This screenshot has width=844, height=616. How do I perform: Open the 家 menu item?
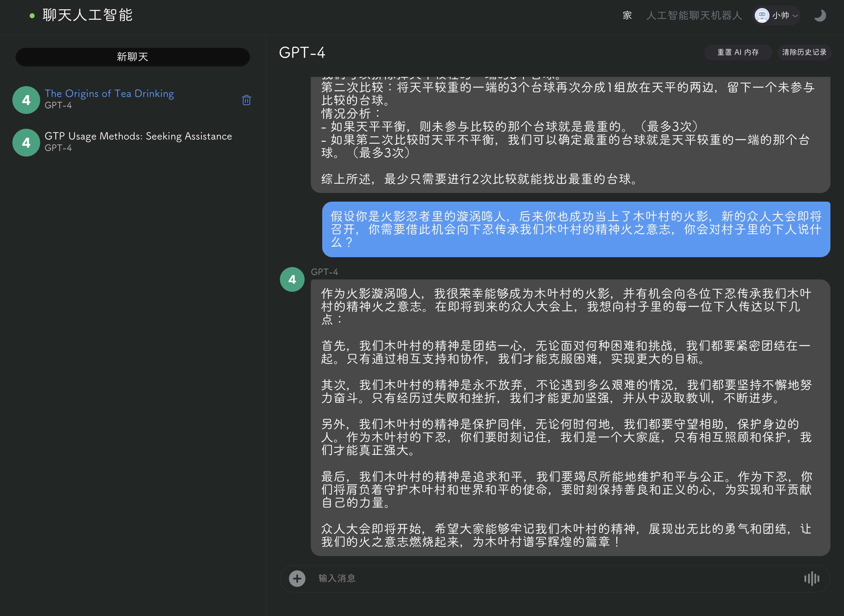(x=627, y=15)
